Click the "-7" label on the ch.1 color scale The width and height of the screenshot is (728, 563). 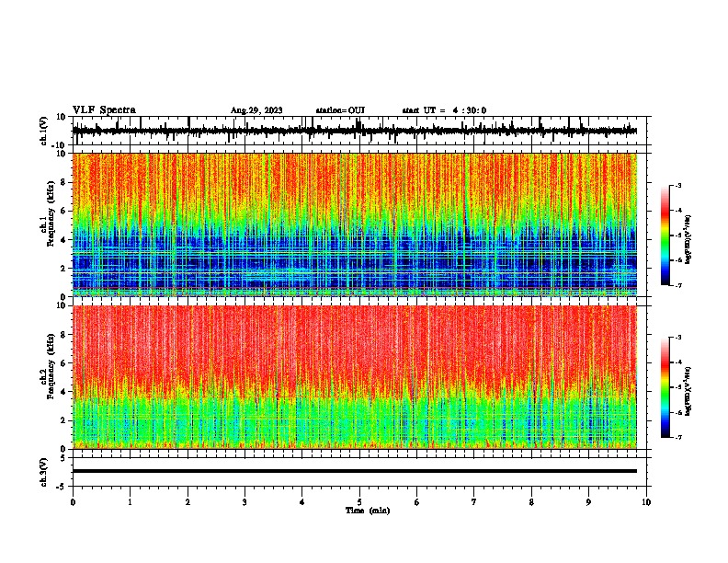677,285
